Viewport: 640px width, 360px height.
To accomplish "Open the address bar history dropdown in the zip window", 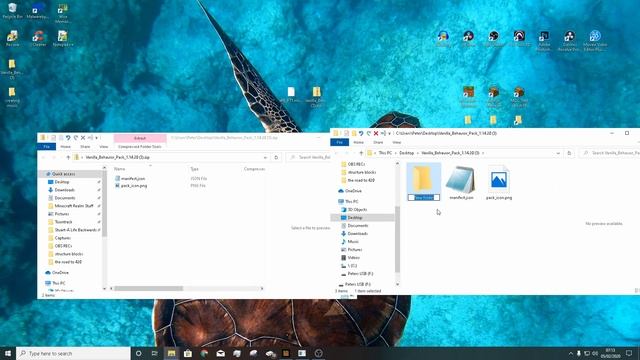I will pos(266,157).
